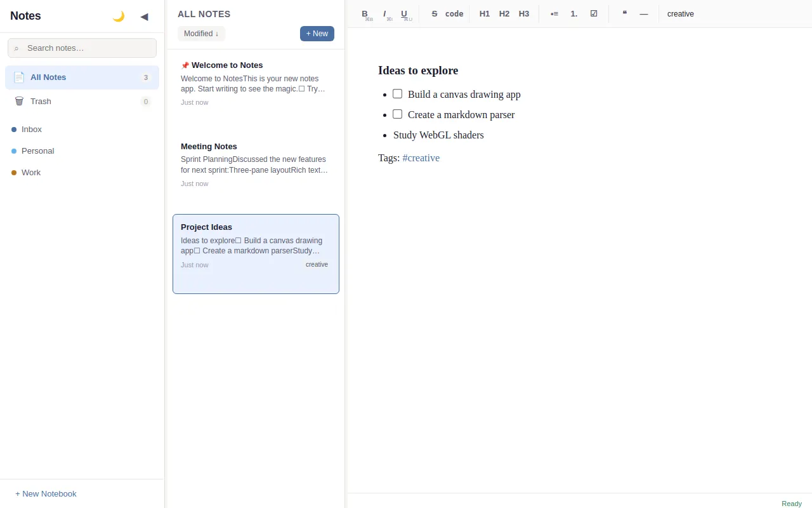Image resolution: width=812 pixels, height=508 pixels.
Task: Click + New Notebook link
Action: coord(46,494)
